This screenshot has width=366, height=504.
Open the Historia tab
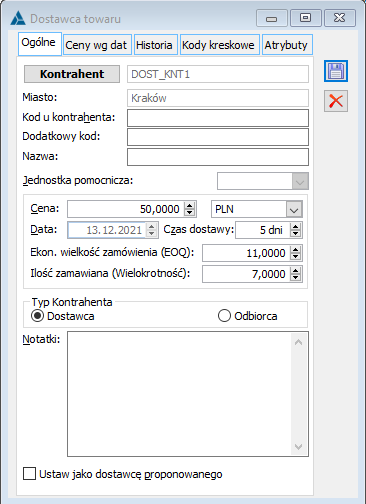point(156,45)
